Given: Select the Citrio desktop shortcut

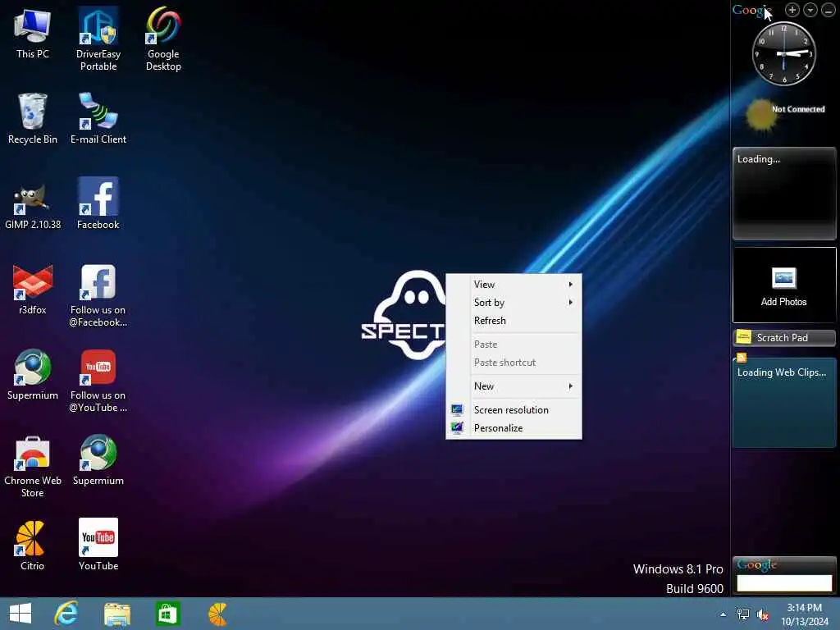Looking at the screenshot, I should pyautogui.click(x=32, y=546).
